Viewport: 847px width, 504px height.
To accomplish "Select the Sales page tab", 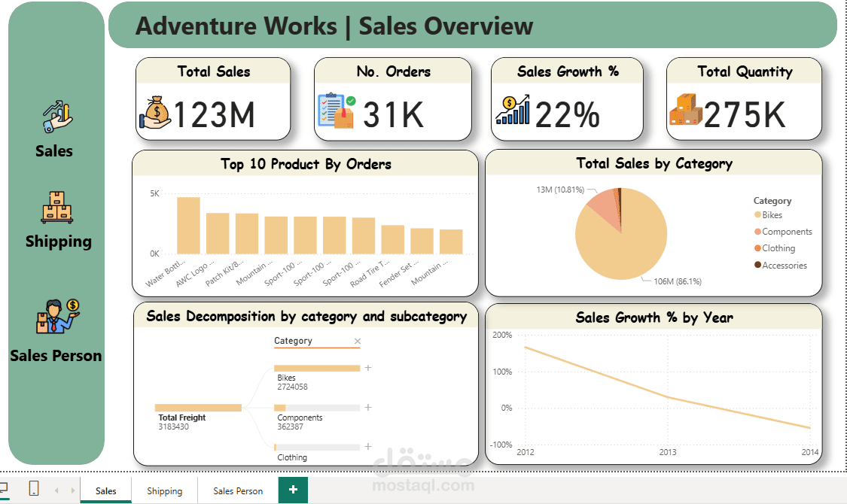I will coord(106,490).
